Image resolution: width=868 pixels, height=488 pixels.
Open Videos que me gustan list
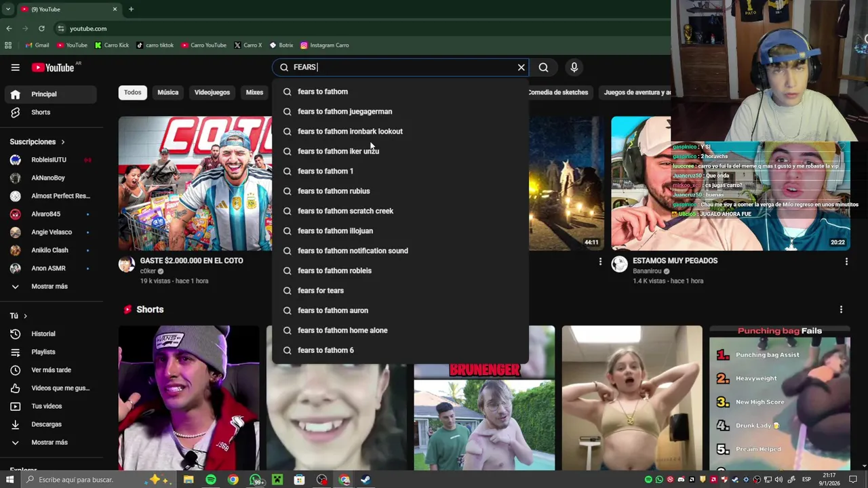coord(51,388)
